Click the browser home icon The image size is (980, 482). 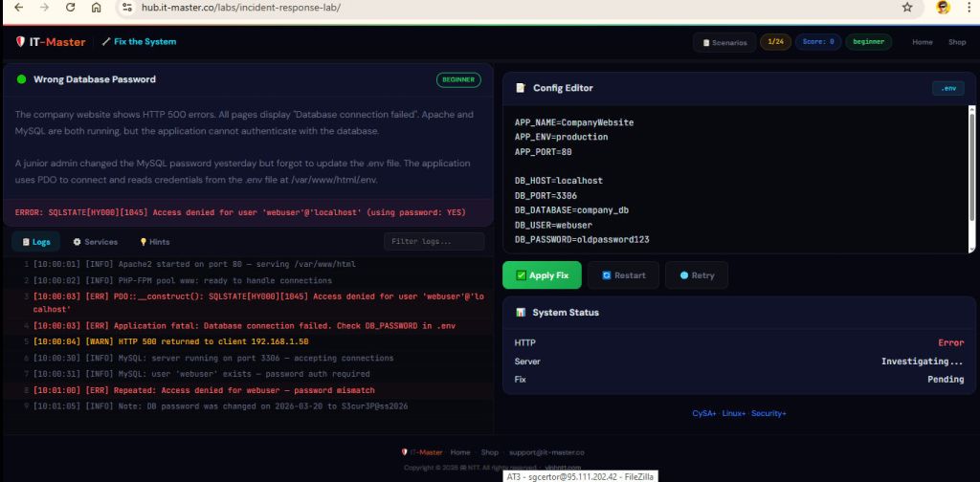coord(96,8)
